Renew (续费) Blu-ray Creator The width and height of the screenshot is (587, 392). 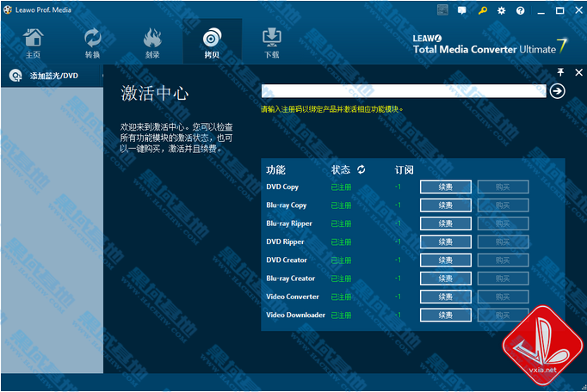tap(446, 279)
